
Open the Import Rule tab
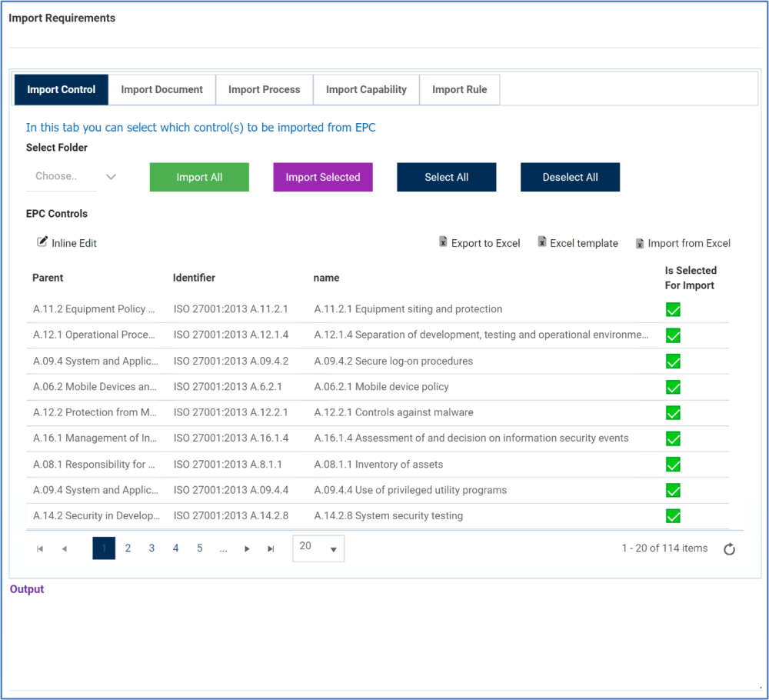[x=459, y=89]
